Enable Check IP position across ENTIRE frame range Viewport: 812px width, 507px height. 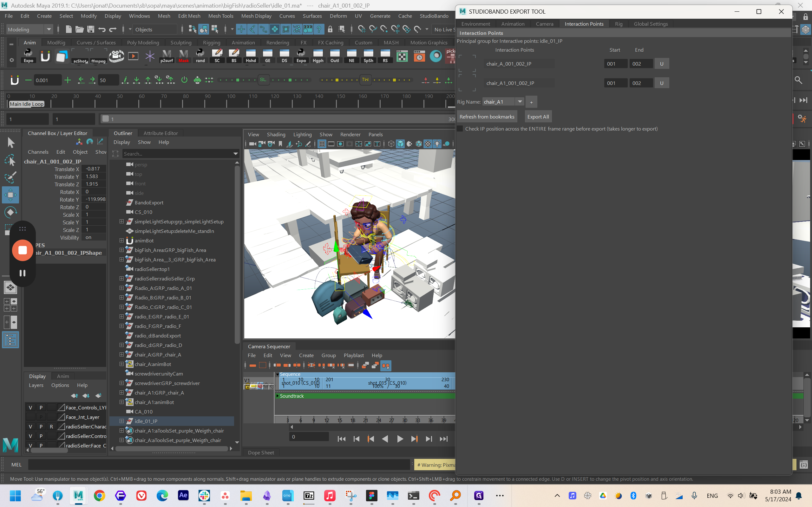point(460,129)
